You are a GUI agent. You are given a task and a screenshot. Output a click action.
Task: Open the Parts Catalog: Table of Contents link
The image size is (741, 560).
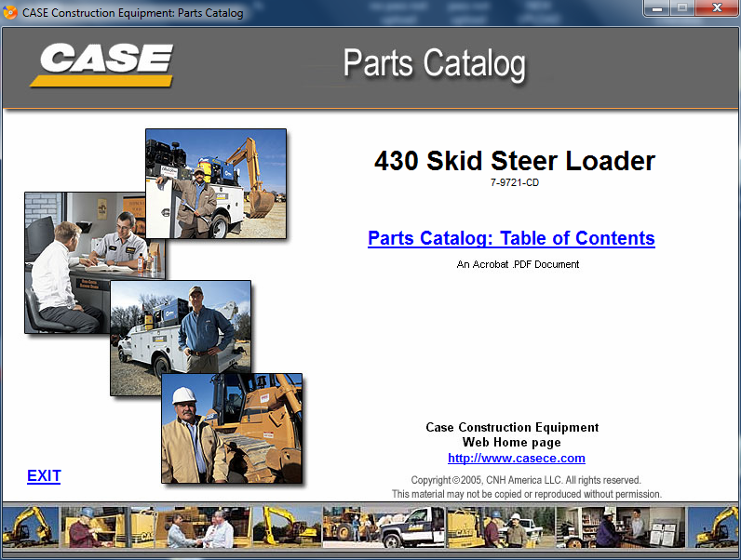point(511,238)
